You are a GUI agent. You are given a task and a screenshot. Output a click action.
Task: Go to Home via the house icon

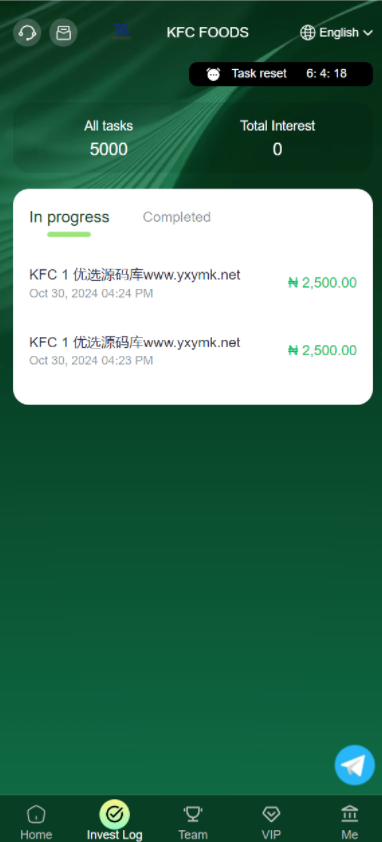[x=36, y=814]
